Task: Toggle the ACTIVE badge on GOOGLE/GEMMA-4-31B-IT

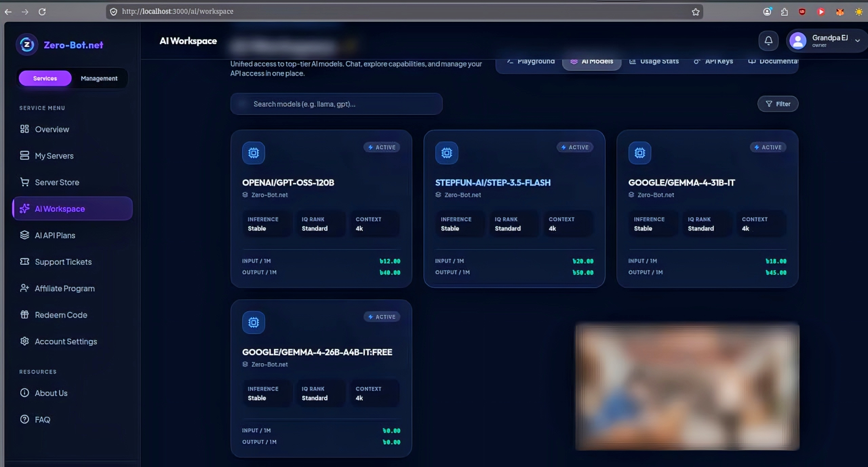Action: coord(768,147)
